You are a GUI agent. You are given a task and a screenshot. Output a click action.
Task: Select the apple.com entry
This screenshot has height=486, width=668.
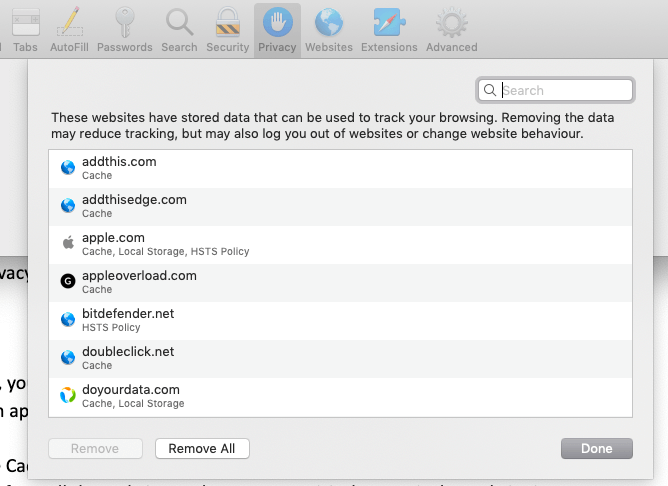[x=340, y=244]
